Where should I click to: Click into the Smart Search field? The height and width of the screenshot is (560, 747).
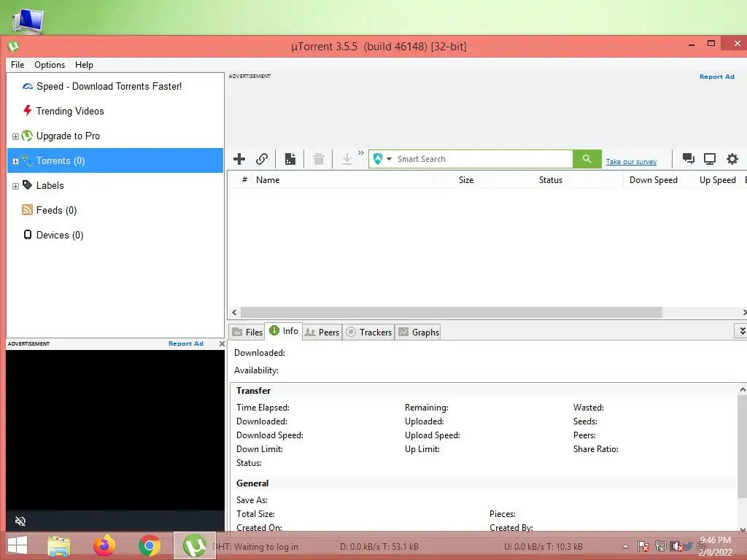pyautogui.click(x=484, y=159)
